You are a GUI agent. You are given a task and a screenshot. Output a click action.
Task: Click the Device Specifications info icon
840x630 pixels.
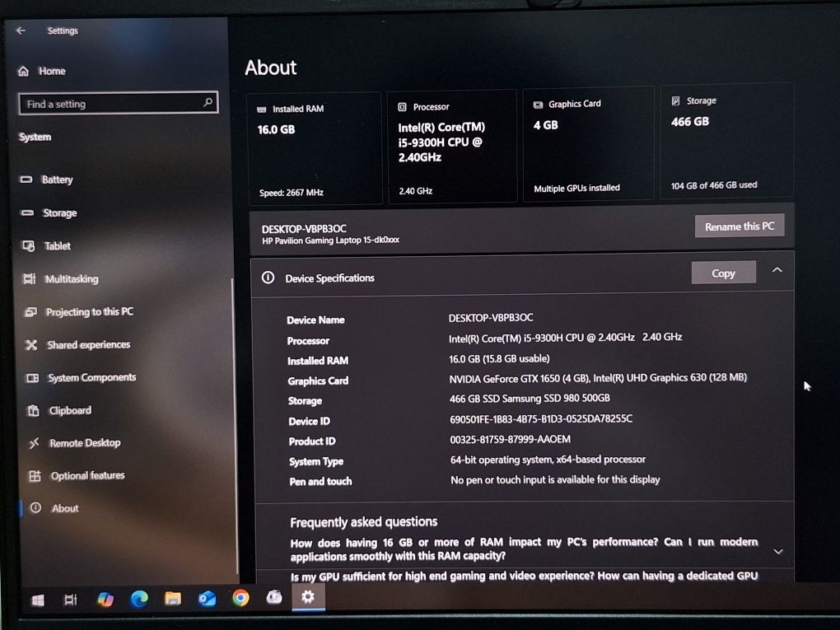(268, 278)
